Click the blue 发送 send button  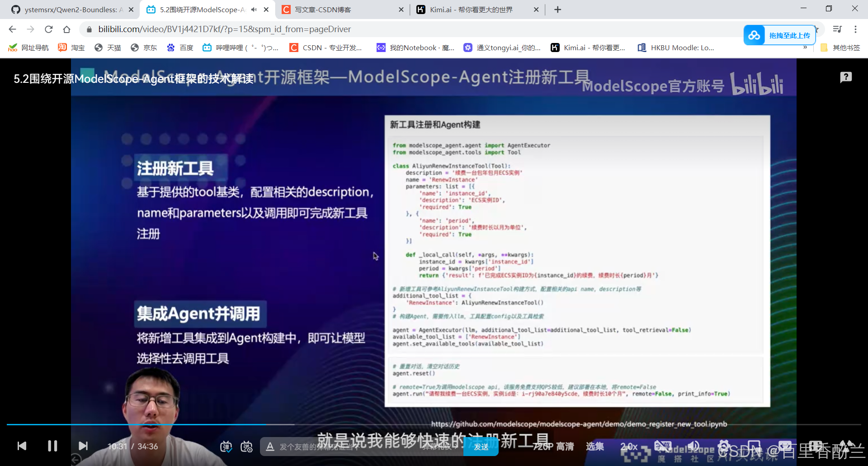[481, 447]
